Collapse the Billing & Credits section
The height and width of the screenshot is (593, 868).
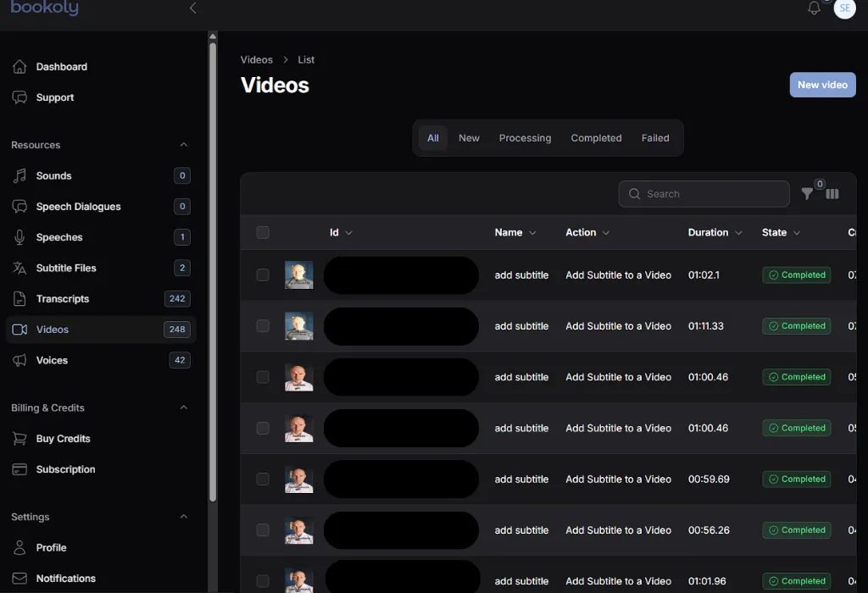pos(184,407)
